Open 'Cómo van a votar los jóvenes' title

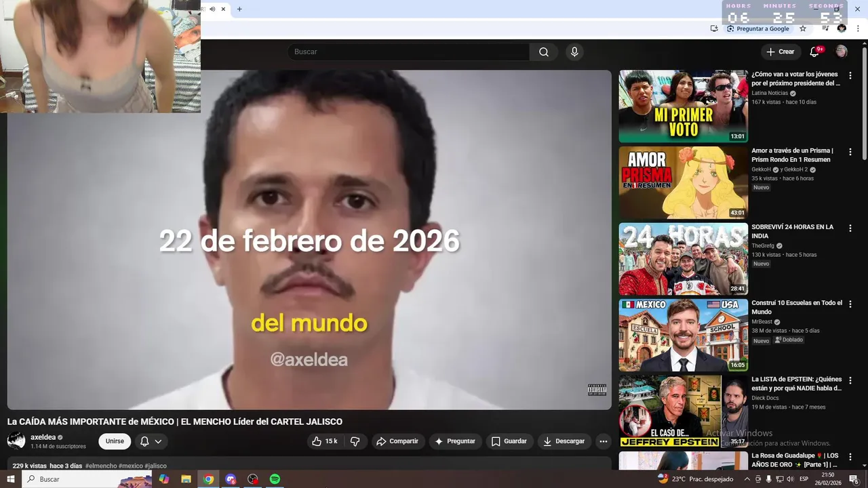pyautogui.click(x=795, y=79)
